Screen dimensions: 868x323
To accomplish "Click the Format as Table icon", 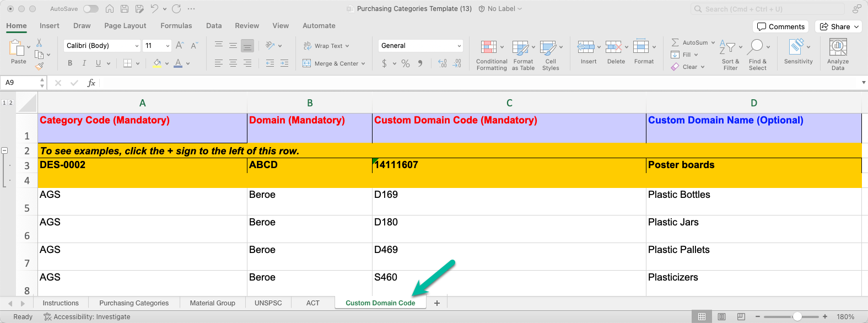I will pyautogui.click(x=520, y=48).
